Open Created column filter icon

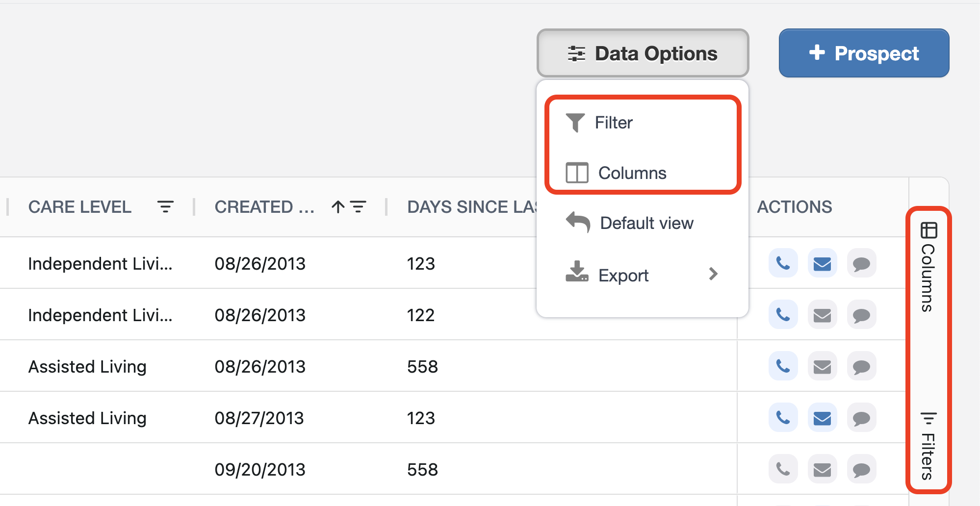click(x=359, y=207)
